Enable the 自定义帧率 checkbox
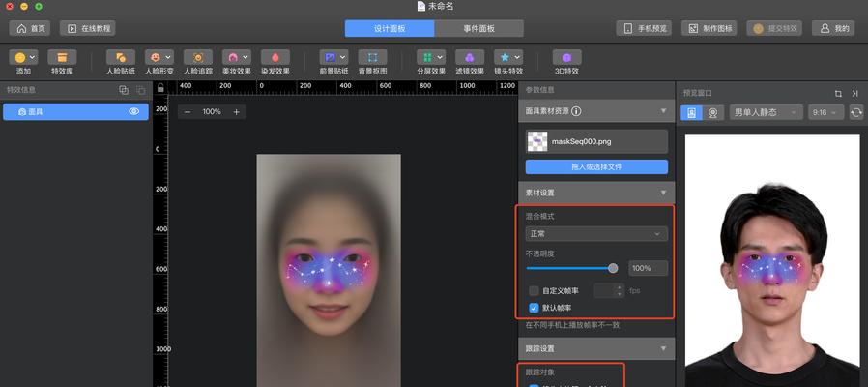 click(534, 290)
